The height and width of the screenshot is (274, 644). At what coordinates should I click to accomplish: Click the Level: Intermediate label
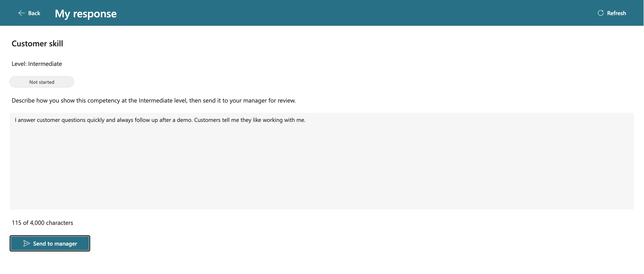[x=37, y=64]
